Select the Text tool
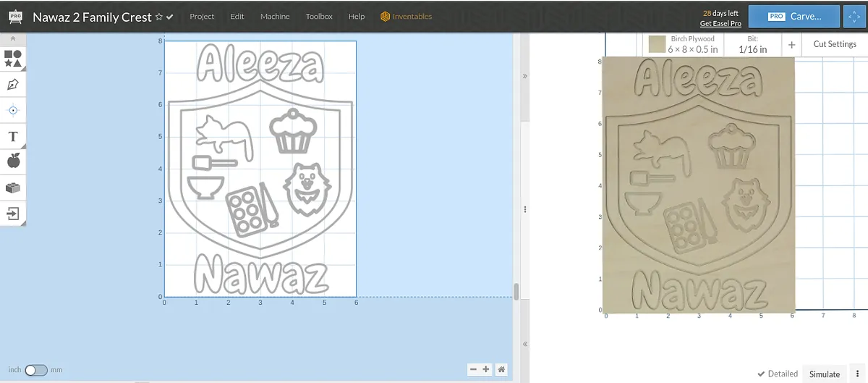 pos(13,136)
